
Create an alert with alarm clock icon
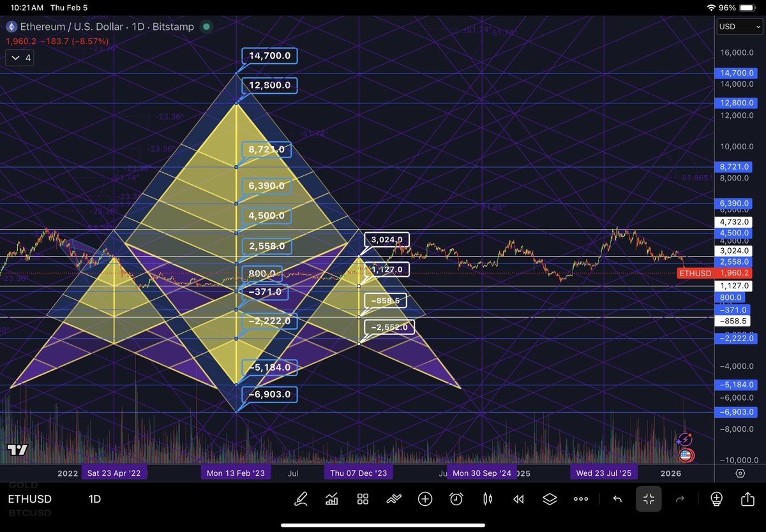tap(456, 499)
